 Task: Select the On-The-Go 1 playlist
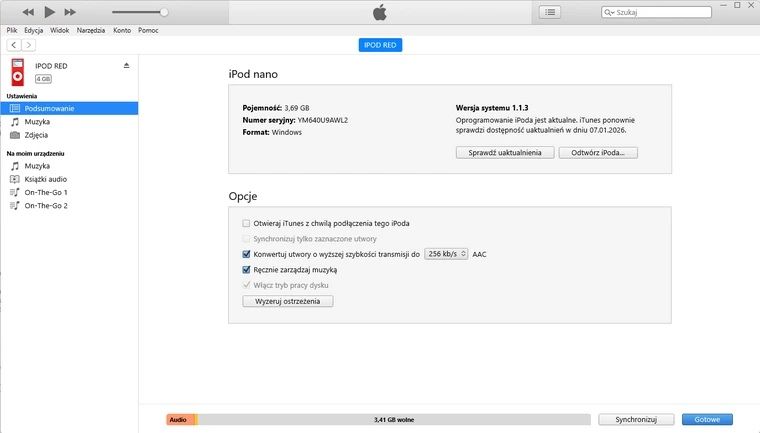click(69, 192)
